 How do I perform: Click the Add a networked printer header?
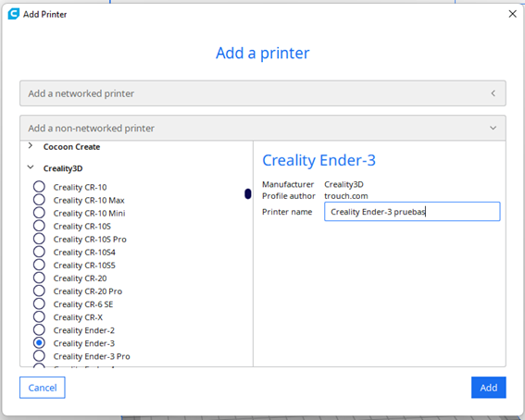(263, 93)
